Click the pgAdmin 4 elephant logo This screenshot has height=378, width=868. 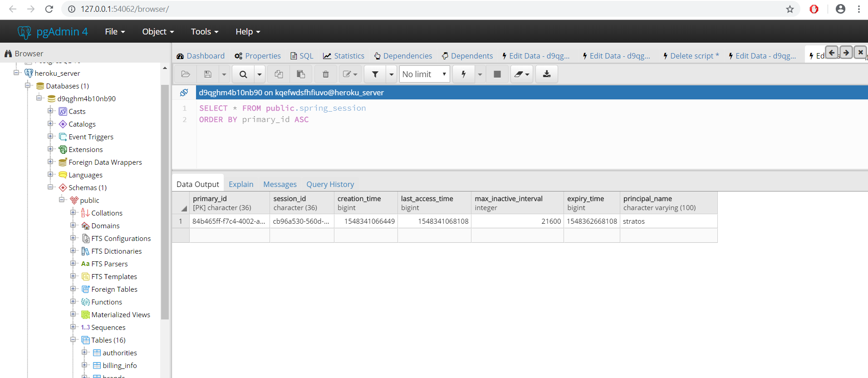(24, 32)
